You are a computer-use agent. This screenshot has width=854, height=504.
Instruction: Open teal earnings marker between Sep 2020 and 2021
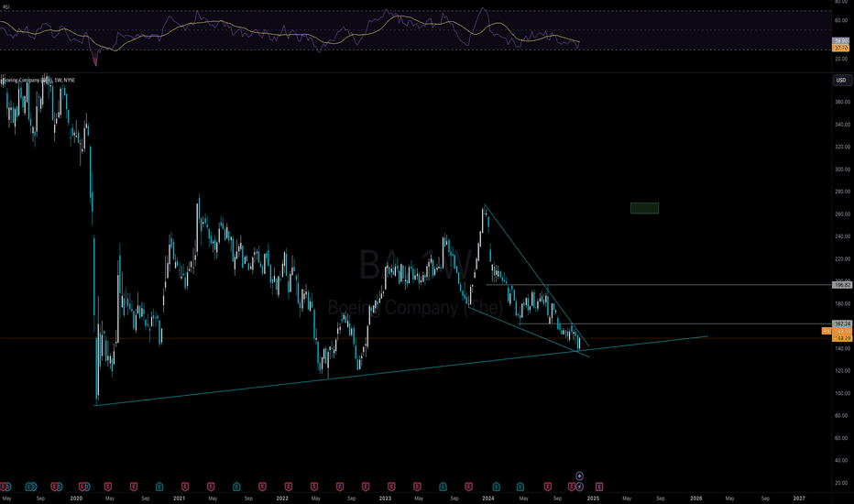159,487
